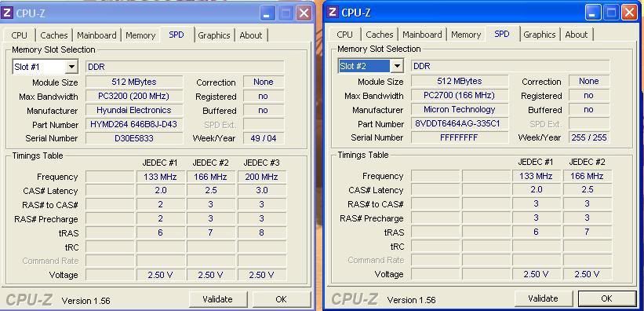Open the Slot #1 dropdown arrow in left window
Screen dimensions: 644x311
[71, 67]
